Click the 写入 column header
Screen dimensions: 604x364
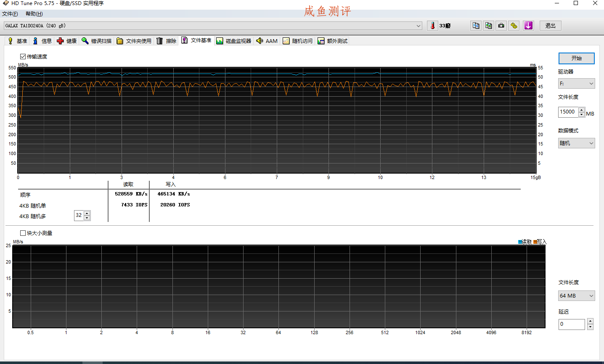170,185
